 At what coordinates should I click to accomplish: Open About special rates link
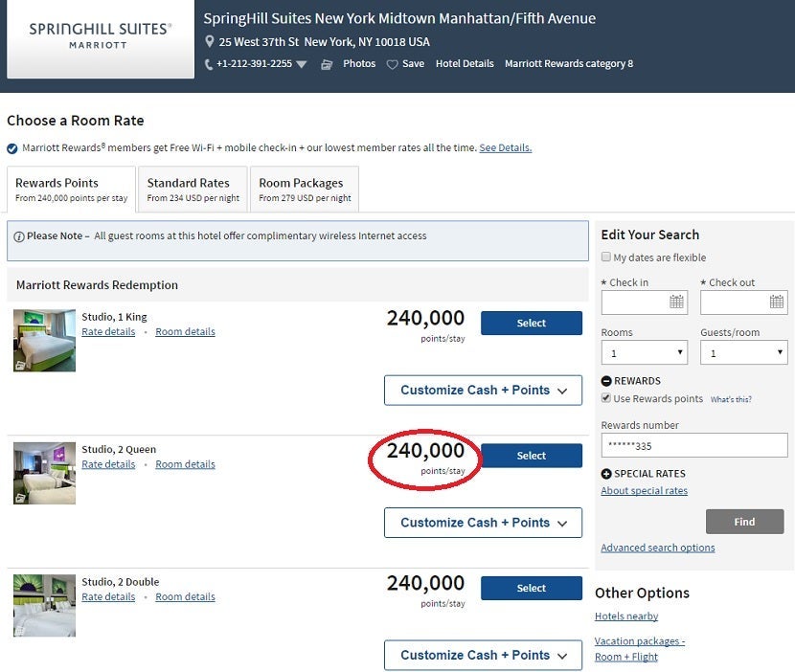tap(645, 490)
